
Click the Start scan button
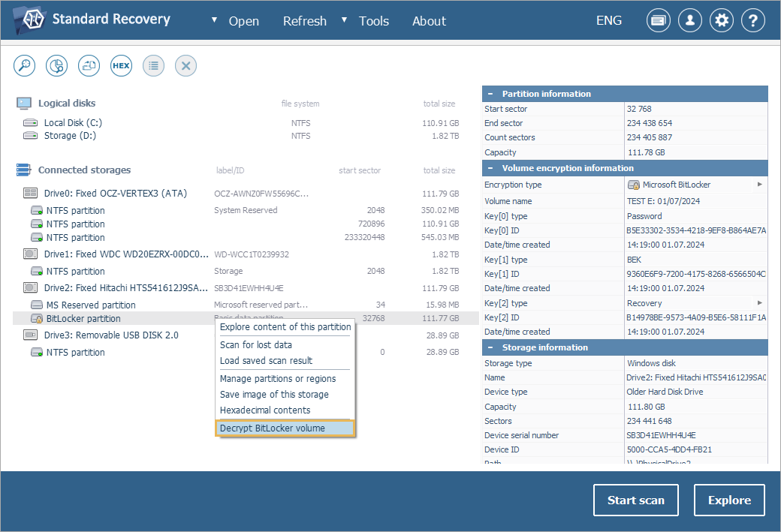tap(635, 500)
